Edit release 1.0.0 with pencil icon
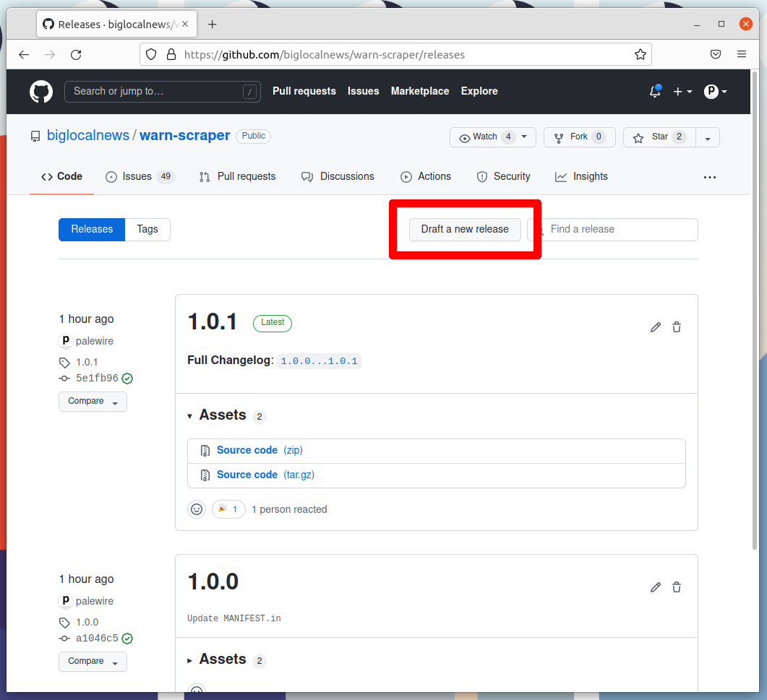Screen dimensions: 767x700 (x=656, y=587)
